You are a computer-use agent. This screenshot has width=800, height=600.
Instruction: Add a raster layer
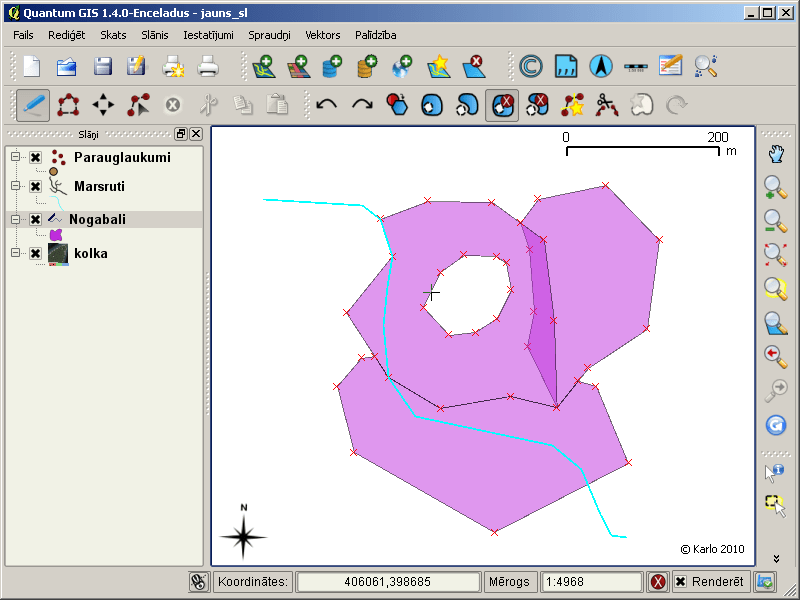(x=299, y=66)
